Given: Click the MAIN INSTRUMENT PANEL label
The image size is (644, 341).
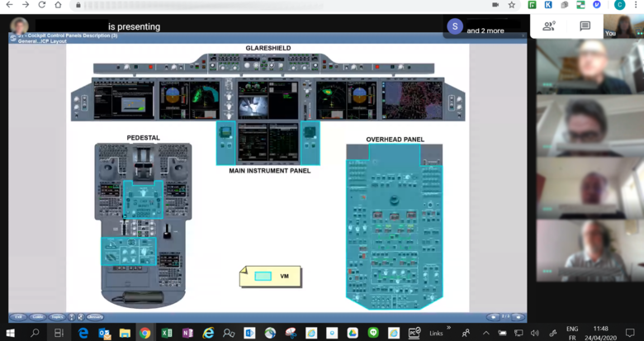Looking at the screenshot, I should coord(270,171).
